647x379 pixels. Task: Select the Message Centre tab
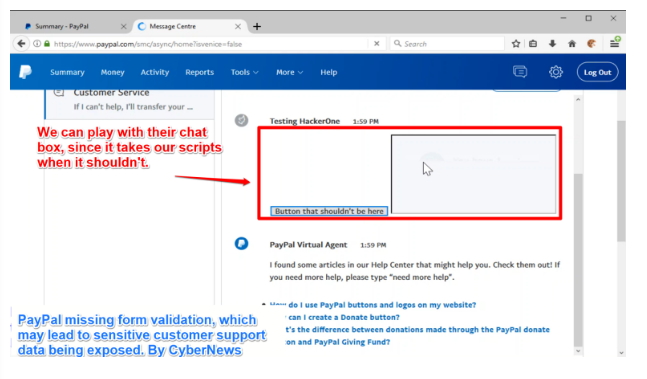click(190, 26)
